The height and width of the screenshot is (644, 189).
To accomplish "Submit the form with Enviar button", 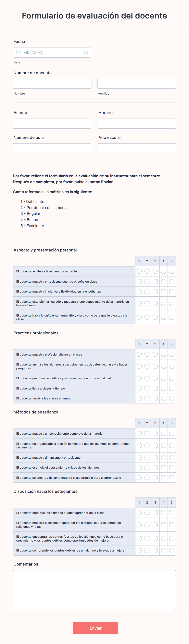I will pos(96,628).
